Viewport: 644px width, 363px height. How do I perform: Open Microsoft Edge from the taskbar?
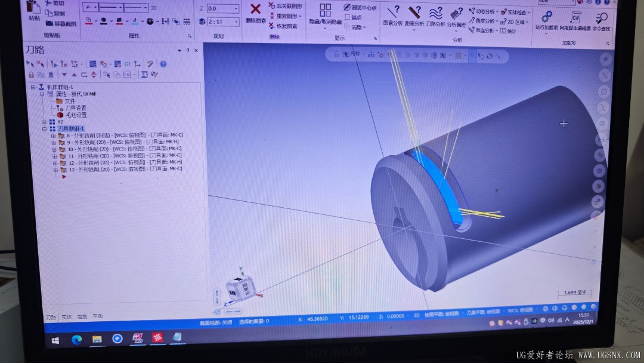coord(76,340)
